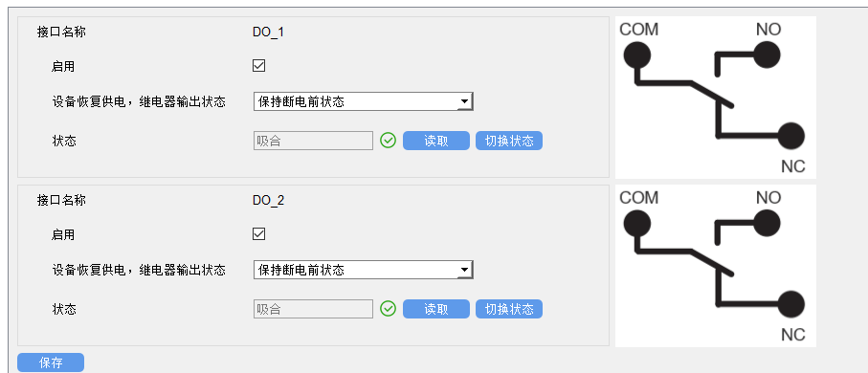Click the dropdown arrow for DO_1 保持断电前状态

[465, 101]
